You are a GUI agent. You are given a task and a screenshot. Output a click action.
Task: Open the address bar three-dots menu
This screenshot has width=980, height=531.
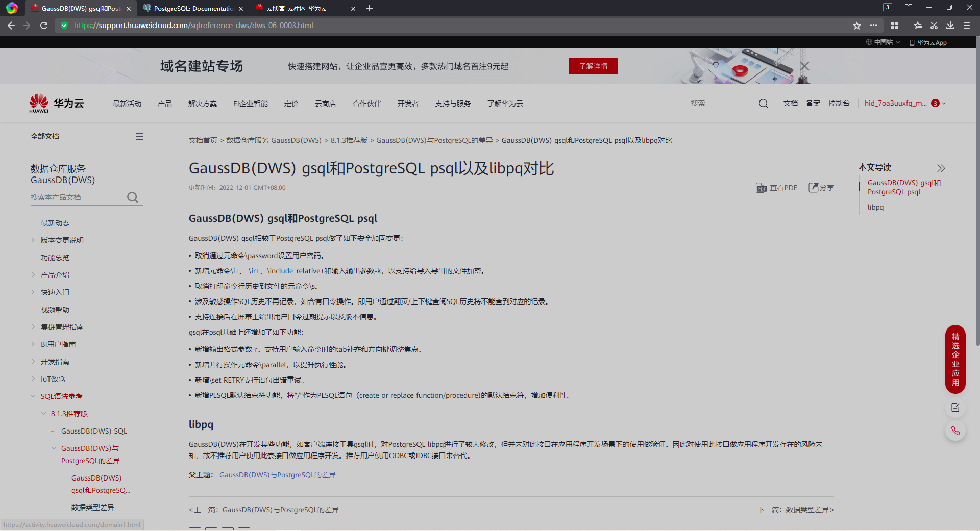[874, 26]
